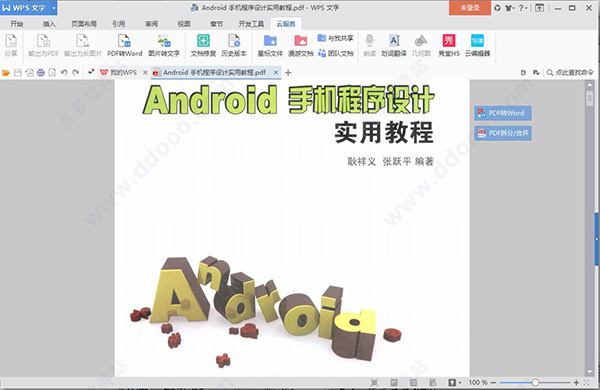Click the PDF拆分/合并 side panel button
This screenshot has width=600, height=390.
click(x=503, y=133)
